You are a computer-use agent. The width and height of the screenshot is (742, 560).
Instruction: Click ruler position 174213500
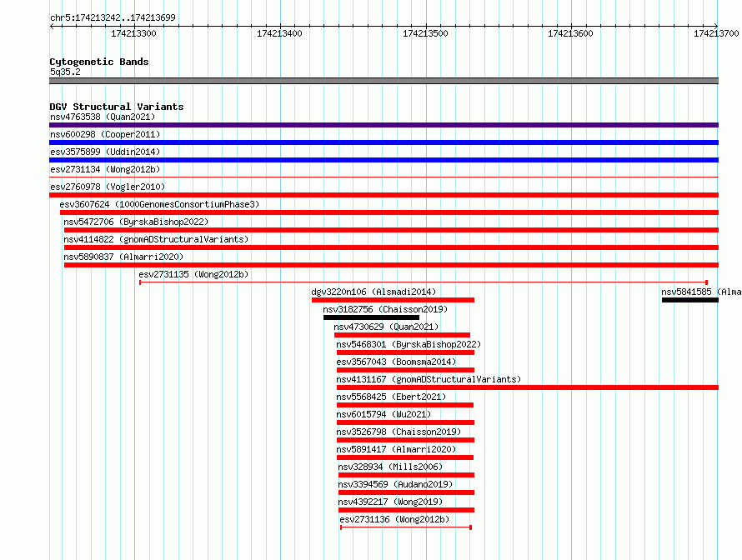[x=425, y=33]
